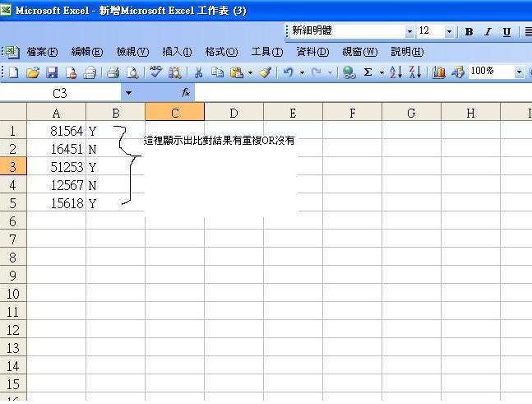Image resolution: width=532 pixels, height=404 pixels.
Task: Select column G header
Action: [411, 113]
